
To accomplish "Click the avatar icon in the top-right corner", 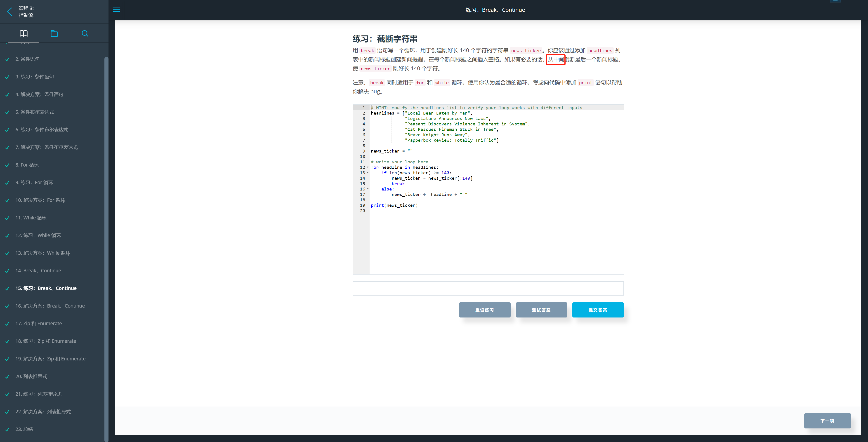I will pyautogui.click(x=835, y=1).
